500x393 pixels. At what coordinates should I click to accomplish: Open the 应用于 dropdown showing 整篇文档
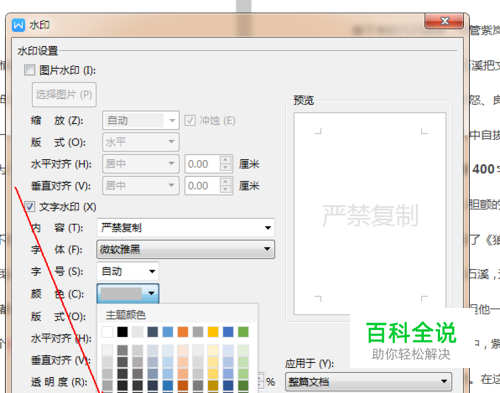[x=369, y=381]
